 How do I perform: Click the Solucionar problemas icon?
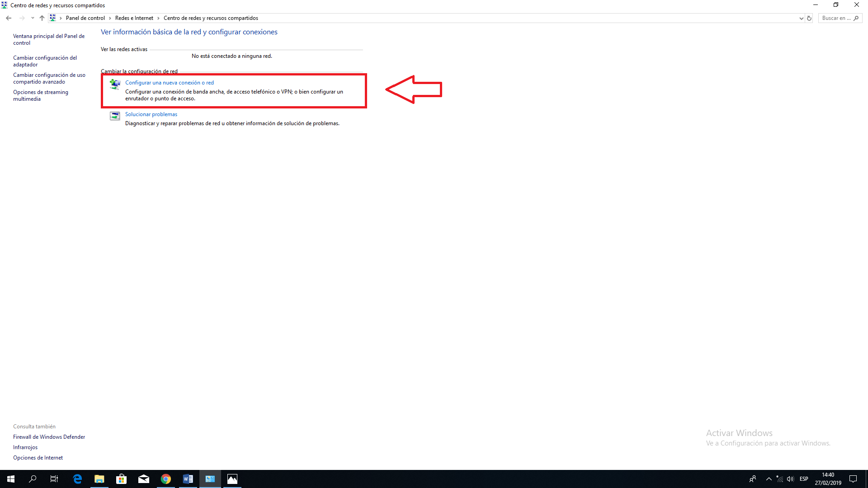tap(115, 116)
